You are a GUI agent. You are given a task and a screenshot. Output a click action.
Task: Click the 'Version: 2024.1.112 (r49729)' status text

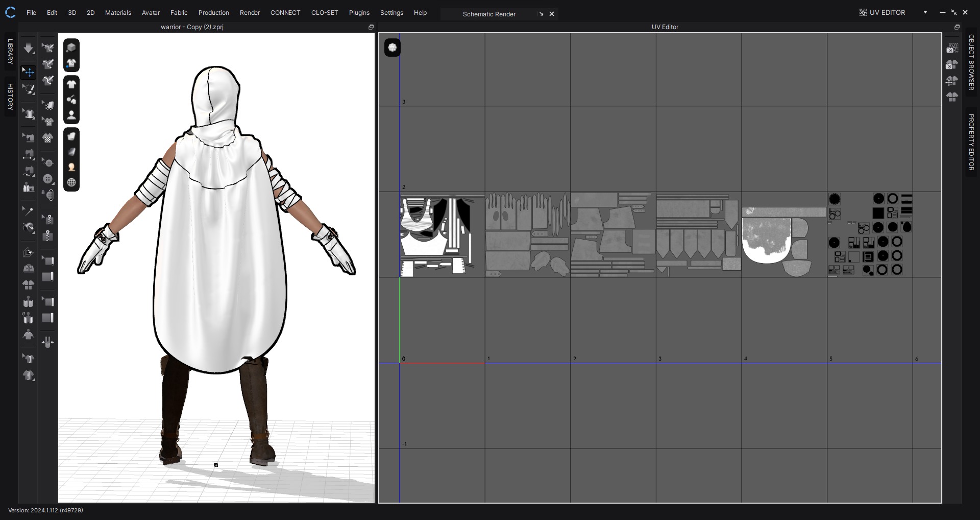(x=45, y=510)
